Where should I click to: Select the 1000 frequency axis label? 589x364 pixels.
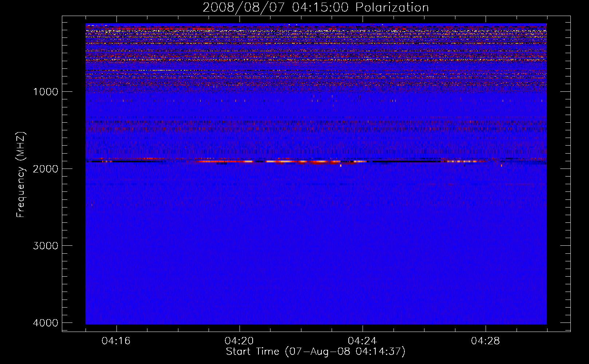[x=46, y=92]
